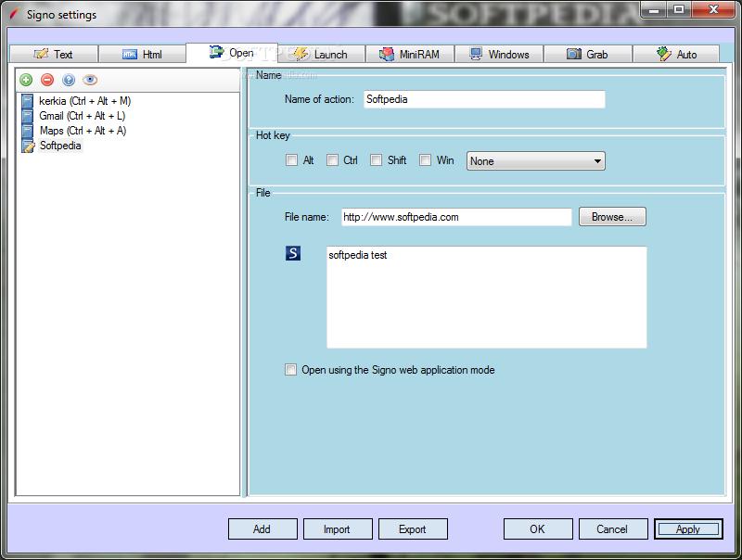
Task: Click the Html tab's icon
Action: (130, 55)
